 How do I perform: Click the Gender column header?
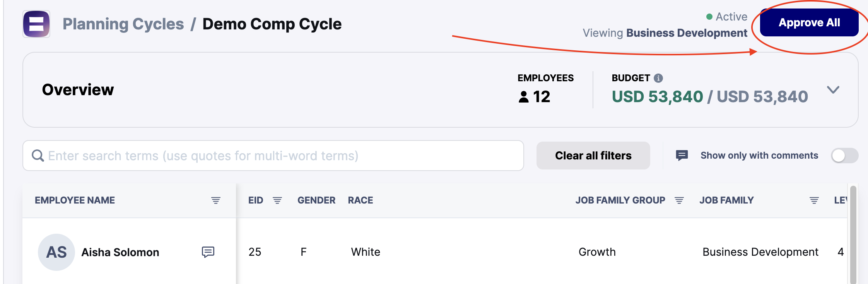pyautogui.click(x=316, y=200)
